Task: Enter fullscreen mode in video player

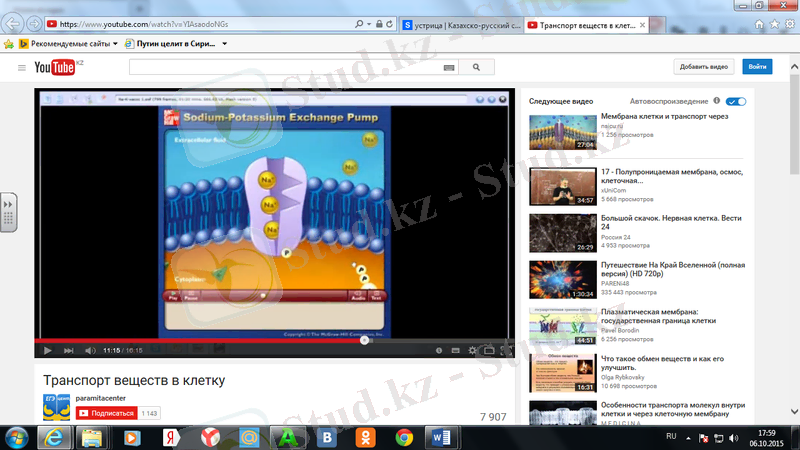Action: (x=506, y=351)
